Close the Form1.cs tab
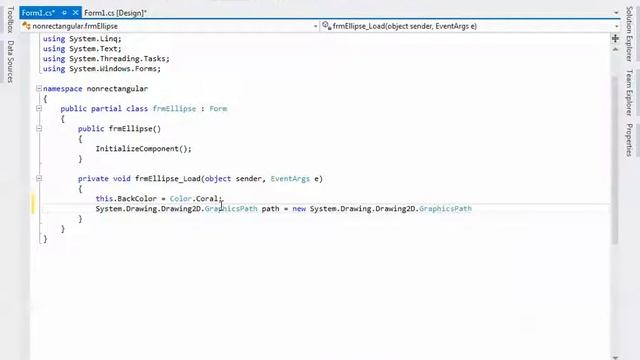This screenshot has width=640, height=360. 76,13
